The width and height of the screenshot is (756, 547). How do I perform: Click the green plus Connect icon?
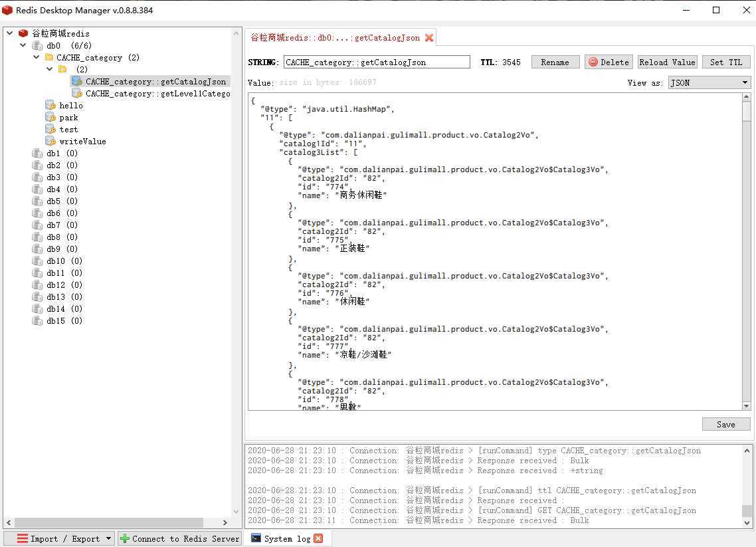(x=124, y=538)
